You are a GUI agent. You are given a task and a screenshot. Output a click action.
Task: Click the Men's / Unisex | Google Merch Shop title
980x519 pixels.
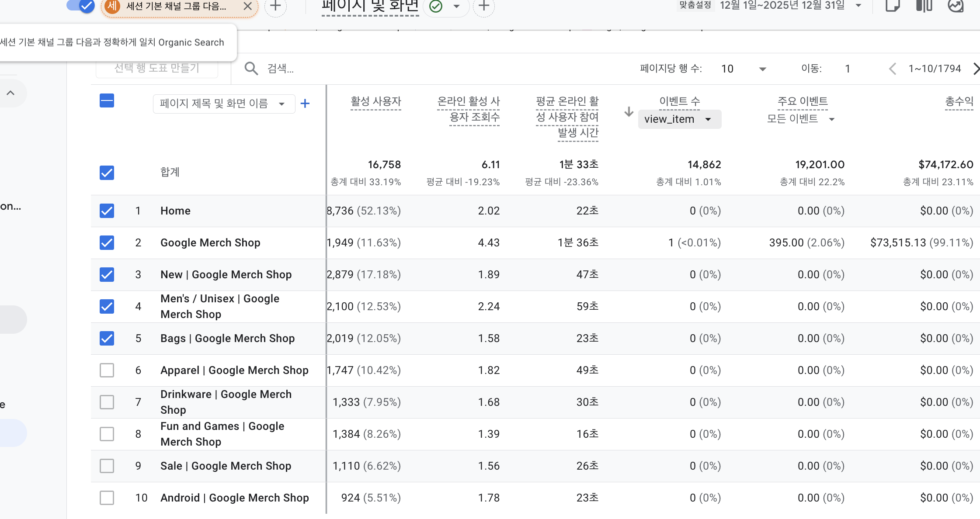220,306
